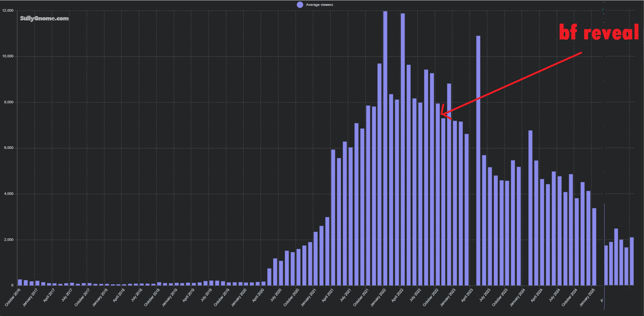Select the July 2022 average viewers bar

[420, 194]
